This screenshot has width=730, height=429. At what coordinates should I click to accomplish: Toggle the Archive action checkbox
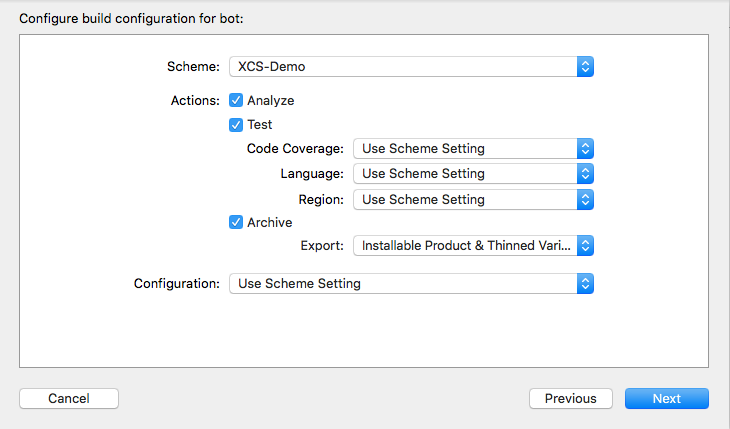coord(236,222)
